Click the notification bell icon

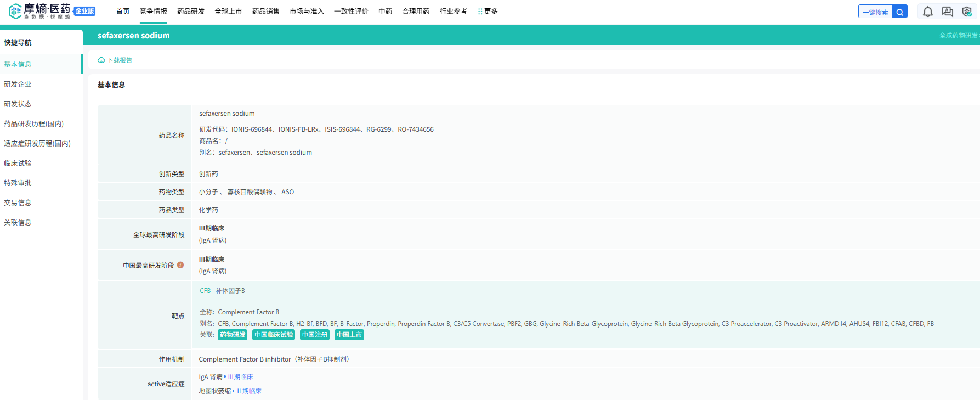point(927,12)
